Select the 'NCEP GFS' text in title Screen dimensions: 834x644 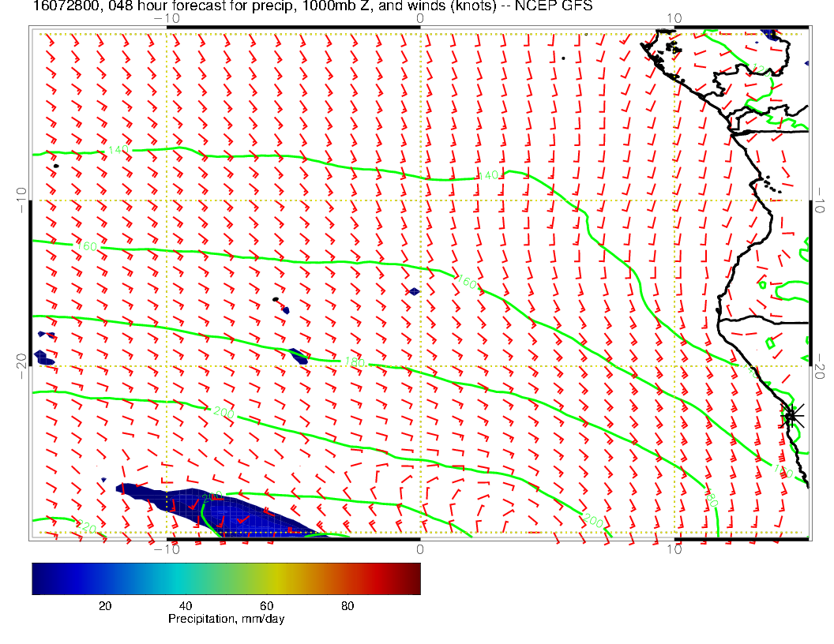point(553,6)
